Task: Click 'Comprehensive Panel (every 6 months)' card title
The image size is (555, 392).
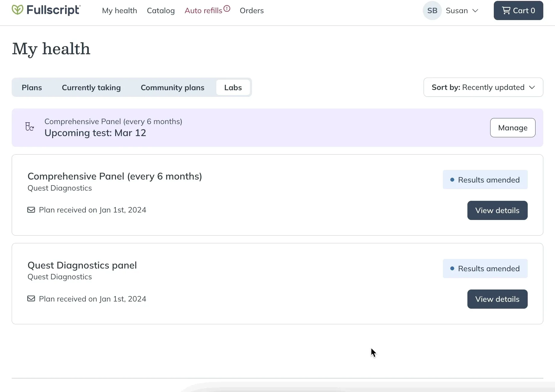Action: (x=115, y=176)
